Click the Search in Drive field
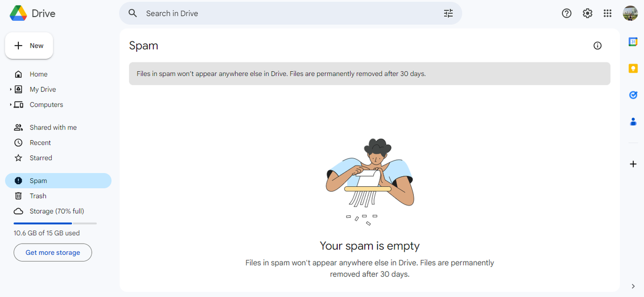644x297 pixels. [291, 13]
